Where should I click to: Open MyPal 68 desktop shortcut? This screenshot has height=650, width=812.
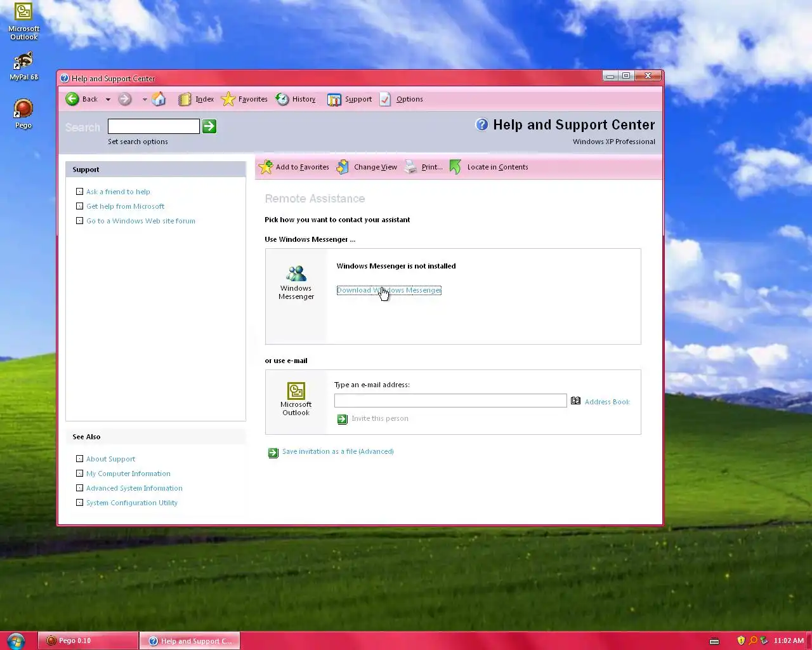click(23, 66)
